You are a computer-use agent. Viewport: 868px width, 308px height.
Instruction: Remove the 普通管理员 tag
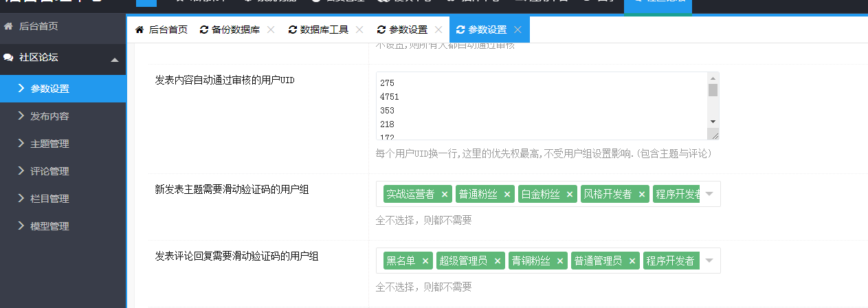[632, 261]
